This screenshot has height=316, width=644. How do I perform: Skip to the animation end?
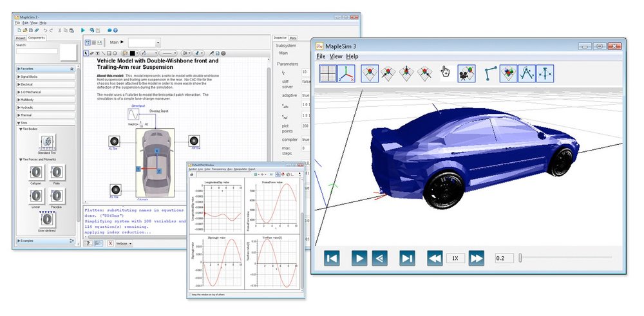click(407, 258)
